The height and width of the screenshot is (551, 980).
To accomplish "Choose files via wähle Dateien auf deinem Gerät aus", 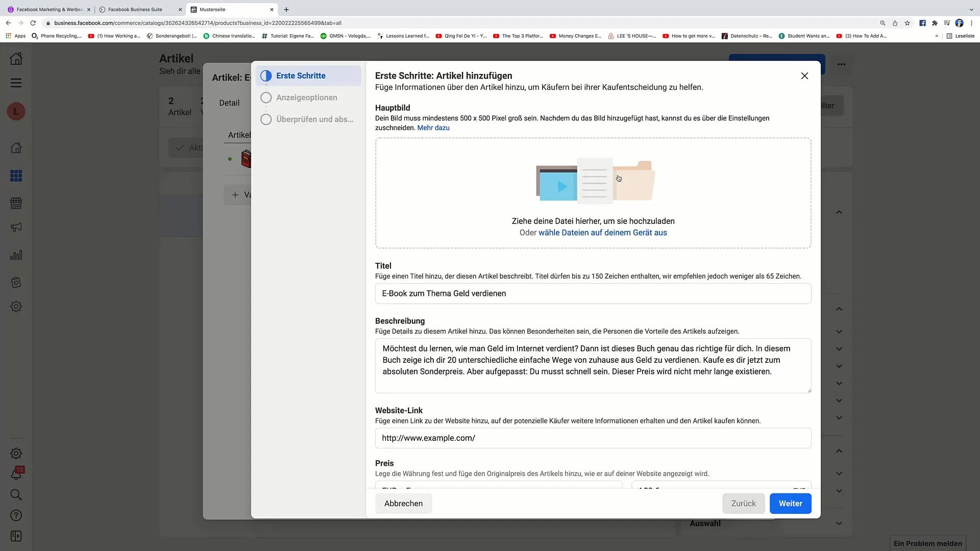I will 602,233.
